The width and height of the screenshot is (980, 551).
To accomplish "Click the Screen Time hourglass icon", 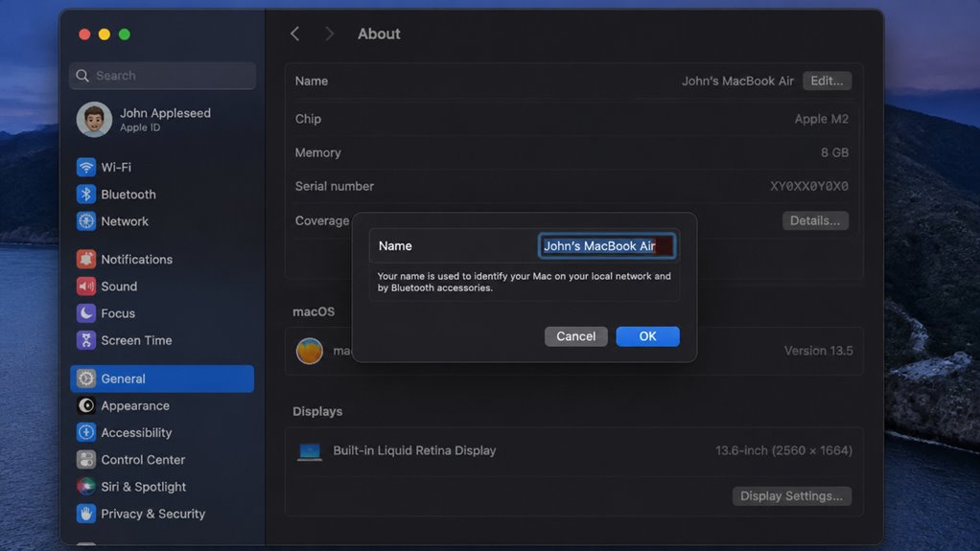I will [x=86, y=340].
